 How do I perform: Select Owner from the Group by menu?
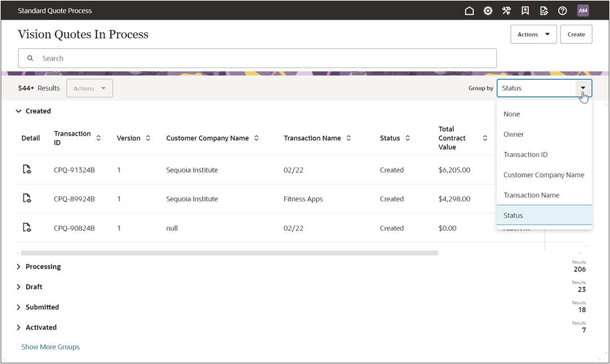pos(513,134)
